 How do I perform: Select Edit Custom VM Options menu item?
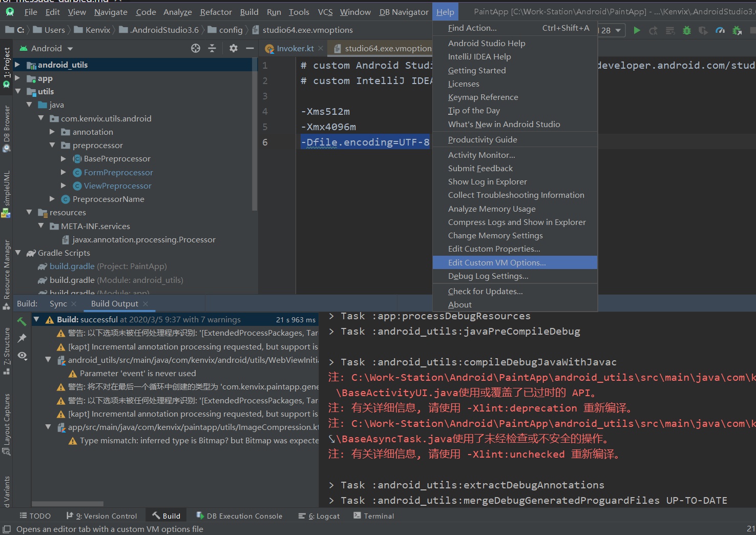coord(496,262)
